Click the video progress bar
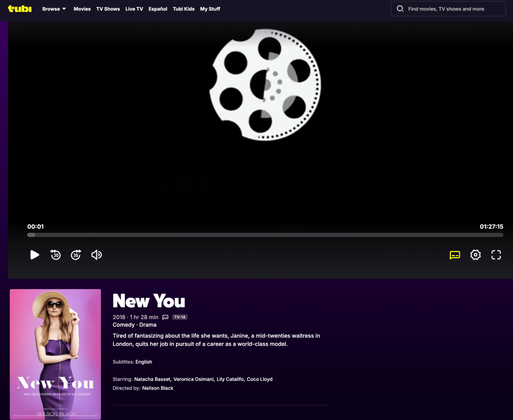Screen dimensions: 513x420 (x=265, y=235)
